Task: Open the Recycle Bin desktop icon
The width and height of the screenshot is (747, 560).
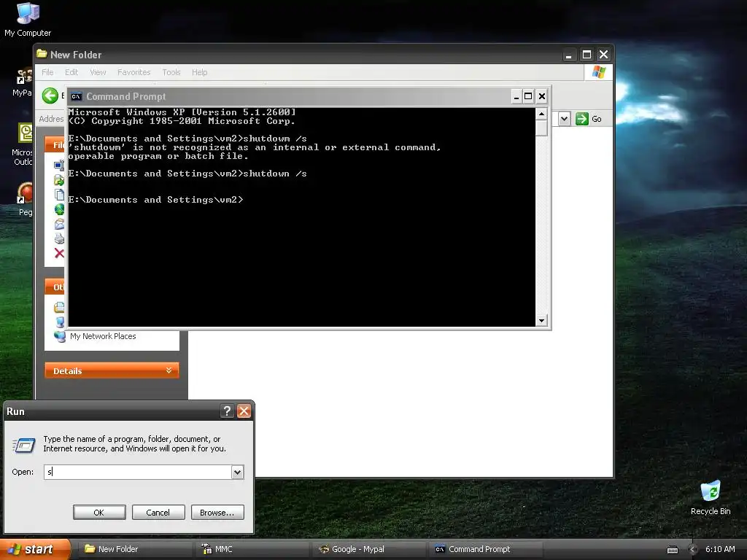Action: [x=711, y=497]
